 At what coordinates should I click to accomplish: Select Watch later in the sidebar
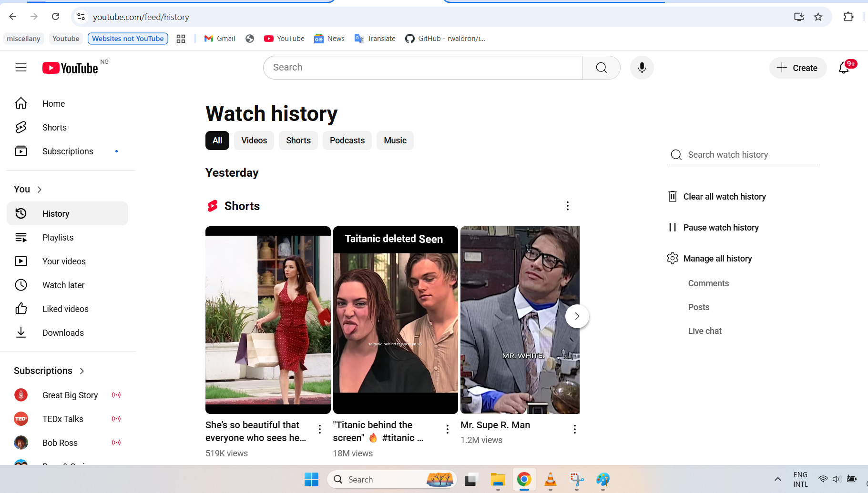(63, 285)
